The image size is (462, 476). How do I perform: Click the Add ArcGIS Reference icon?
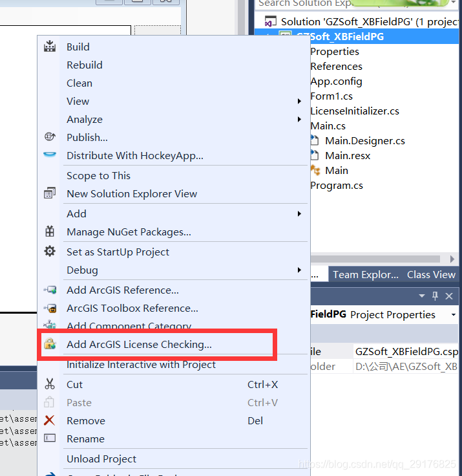click(50, 290)
